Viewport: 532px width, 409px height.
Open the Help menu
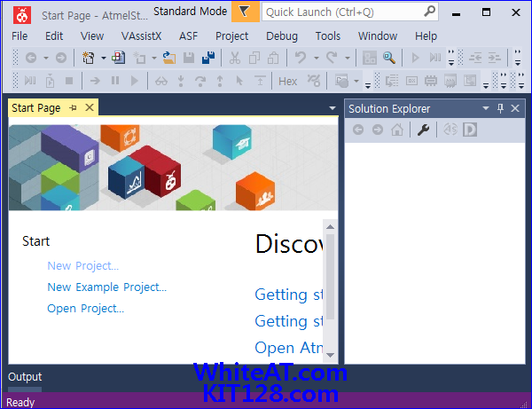[426, 36]
